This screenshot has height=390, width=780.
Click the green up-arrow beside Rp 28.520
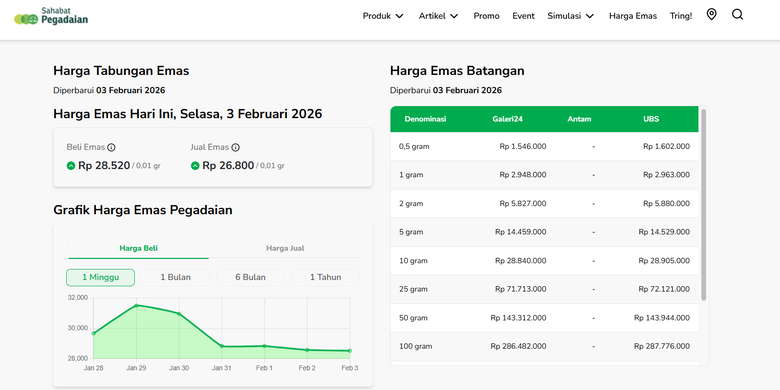click(x=71, y=166)
